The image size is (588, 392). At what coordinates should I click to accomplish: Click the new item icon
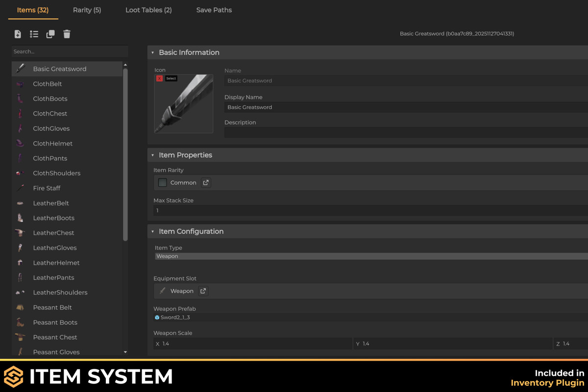[x=18, y=34]
